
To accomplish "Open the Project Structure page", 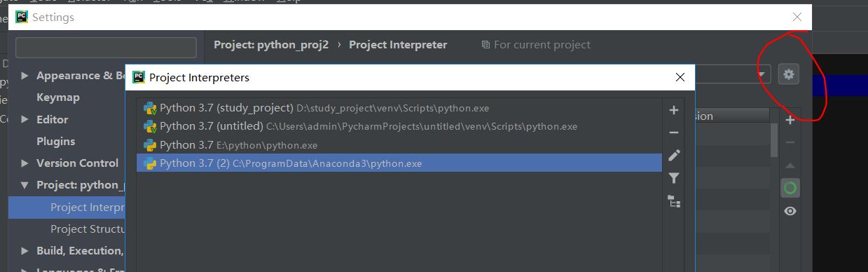I will coord(88,229).
